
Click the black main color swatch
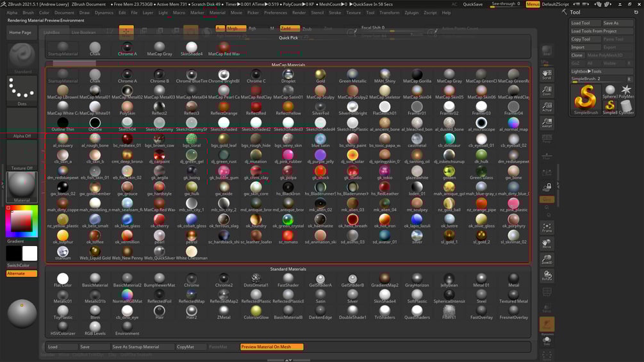click(14, 254)
